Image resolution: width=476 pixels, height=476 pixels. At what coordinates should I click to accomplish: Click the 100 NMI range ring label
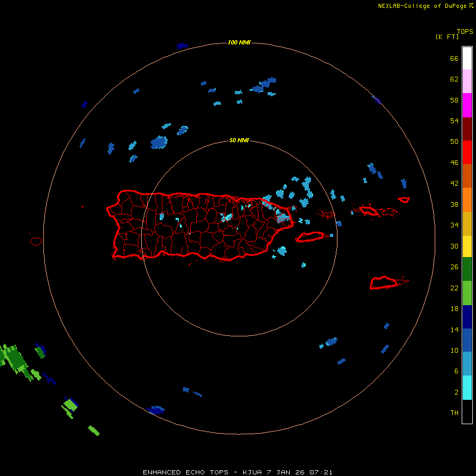[239, 42]
